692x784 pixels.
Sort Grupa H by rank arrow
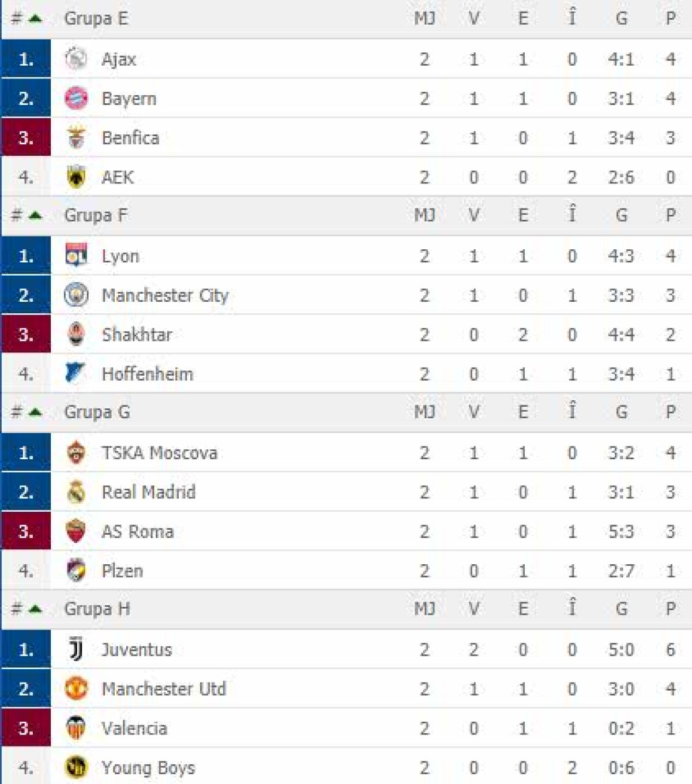(x=35, y=609)
